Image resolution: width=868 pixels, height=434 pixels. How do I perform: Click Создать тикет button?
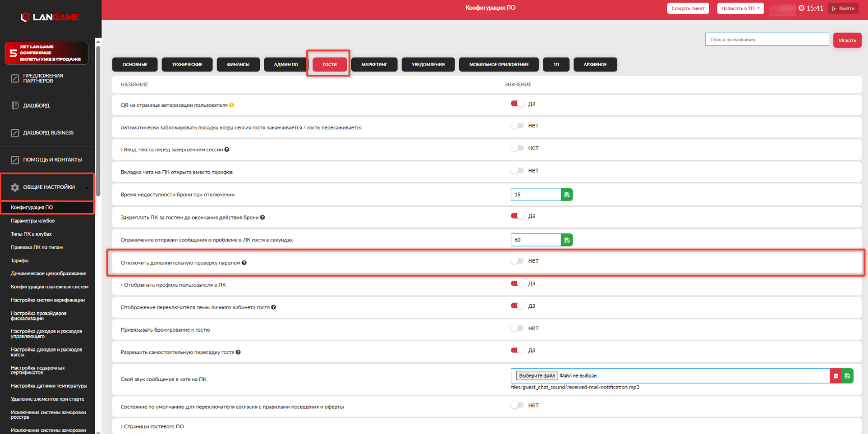tap(688, 8)
